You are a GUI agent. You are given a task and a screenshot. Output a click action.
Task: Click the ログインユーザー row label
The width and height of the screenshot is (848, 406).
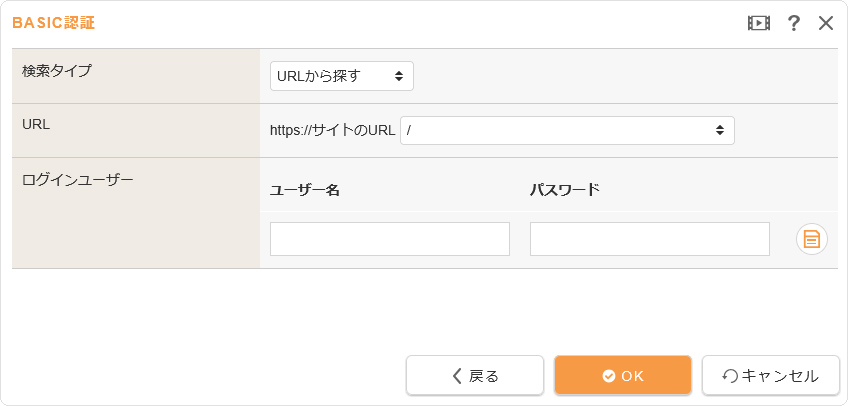pyautogui.click(x=77, y=180)
